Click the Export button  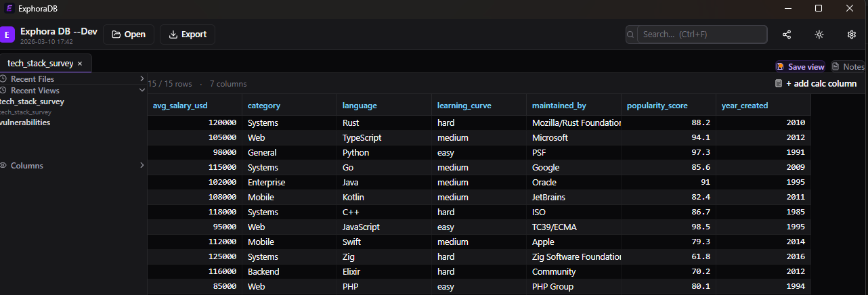point(188,35)
